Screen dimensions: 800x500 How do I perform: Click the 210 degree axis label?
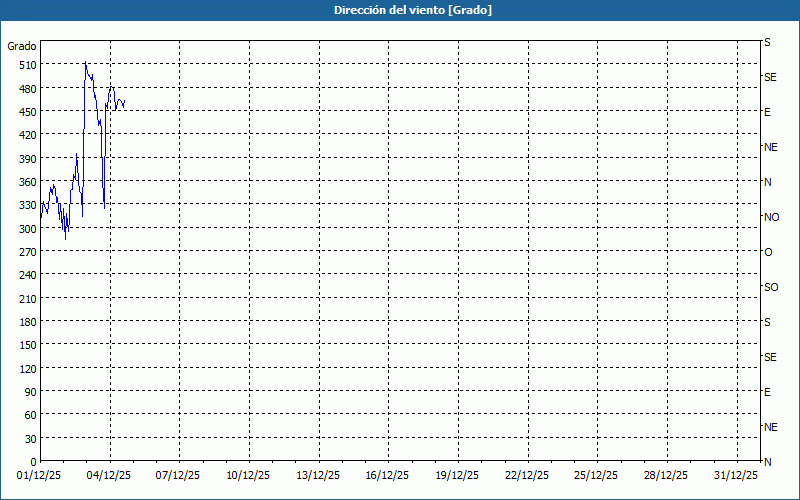28,299
